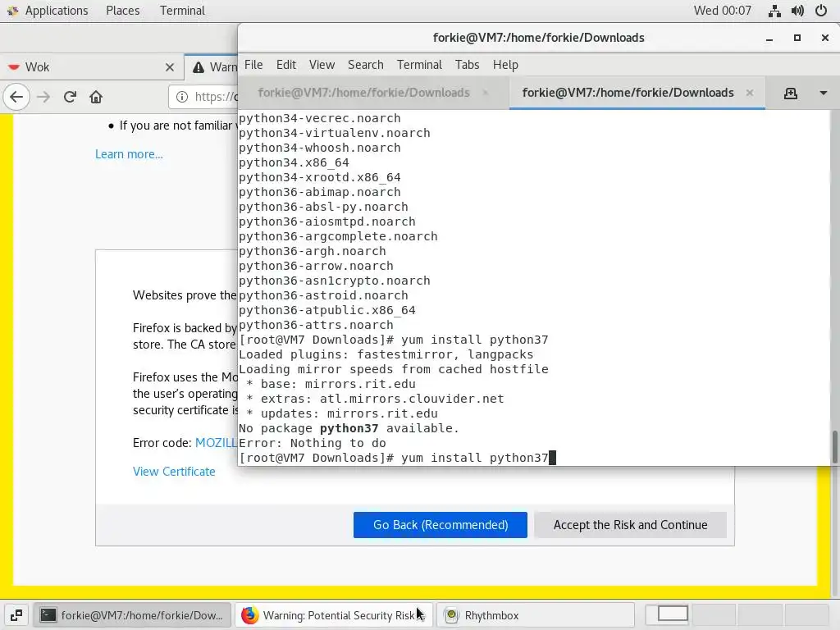
Task: Click the MOZILL error code link
Action: (217, 443)
